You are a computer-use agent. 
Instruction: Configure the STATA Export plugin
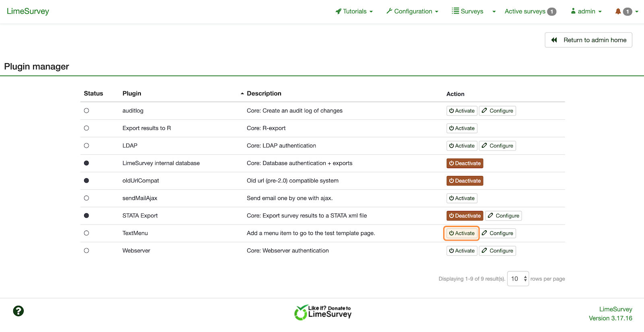point(504,216)
